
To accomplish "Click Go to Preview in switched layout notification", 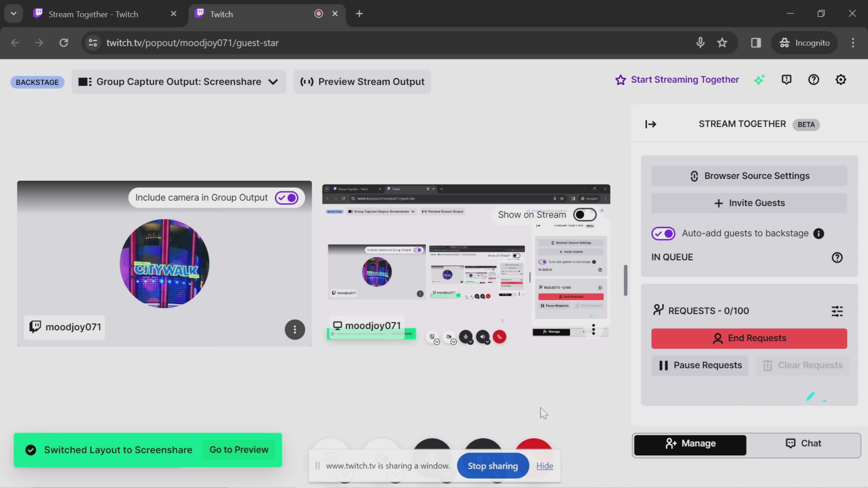I will 239,449.
